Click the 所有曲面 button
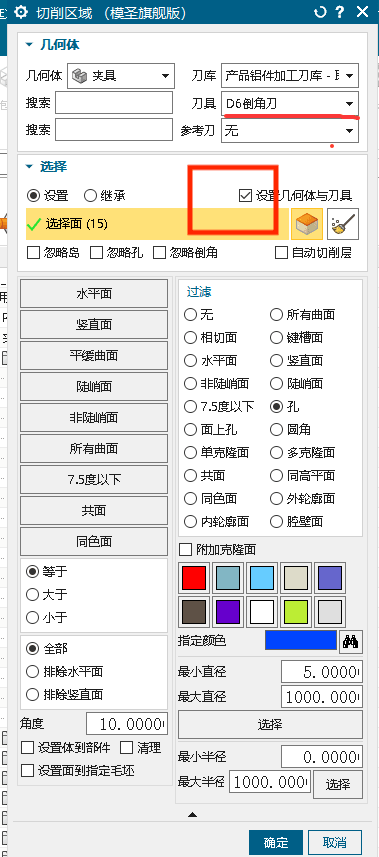 94,449
